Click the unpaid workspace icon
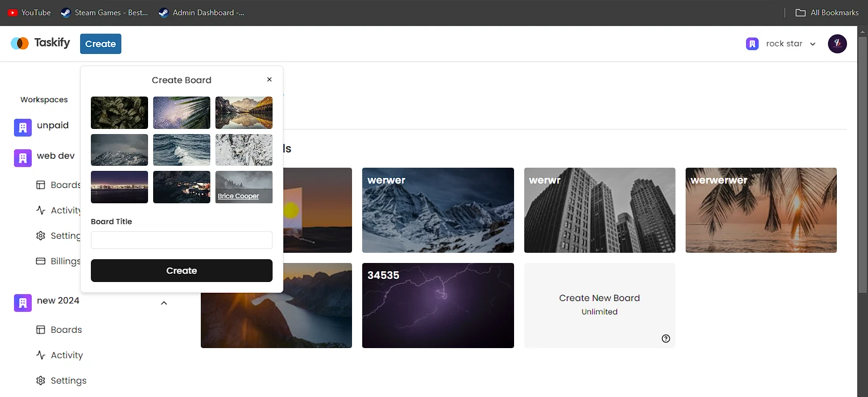 [23, 127]
